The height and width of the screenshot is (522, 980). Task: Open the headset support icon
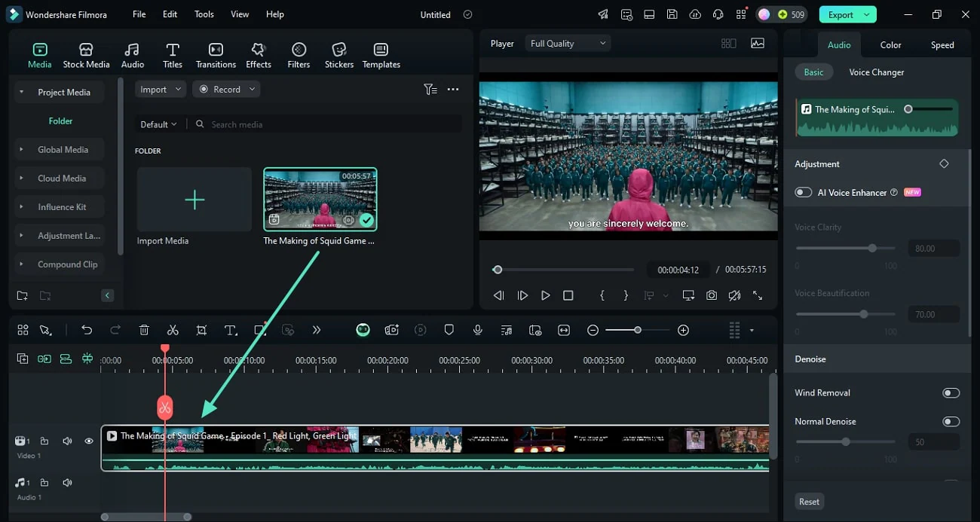tap(718, 14)
